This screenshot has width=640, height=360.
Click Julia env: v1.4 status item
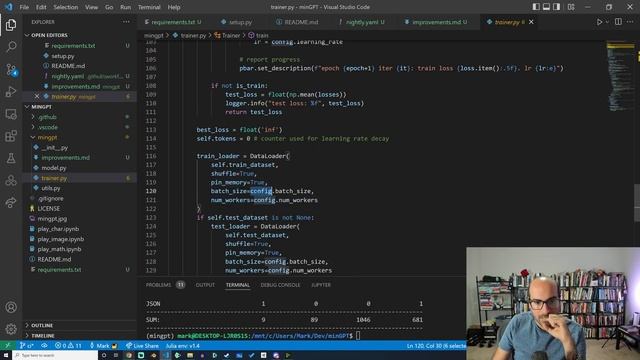point(182,346)
